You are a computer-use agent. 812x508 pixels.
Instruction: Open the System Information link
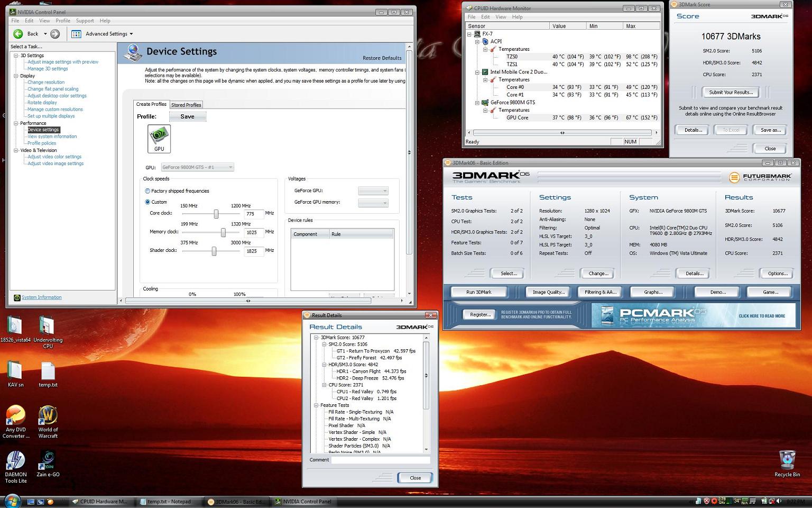tap(42, 297)
